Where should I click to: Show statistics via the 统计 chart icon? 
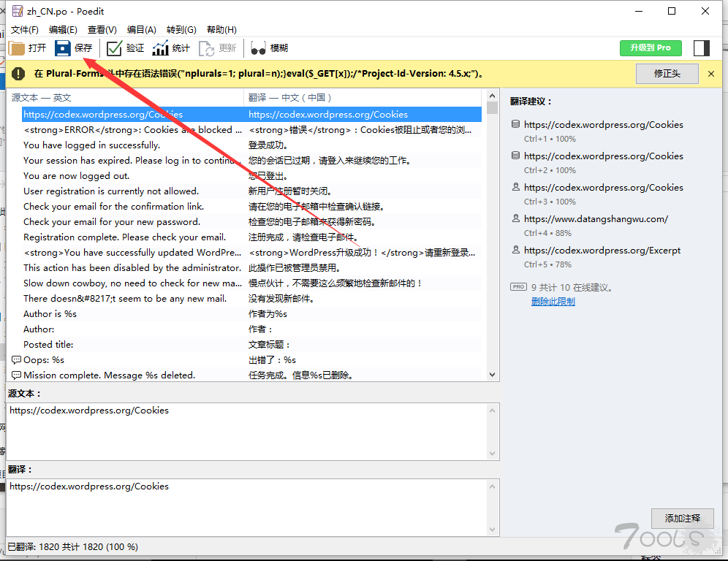tap(160, 48)
